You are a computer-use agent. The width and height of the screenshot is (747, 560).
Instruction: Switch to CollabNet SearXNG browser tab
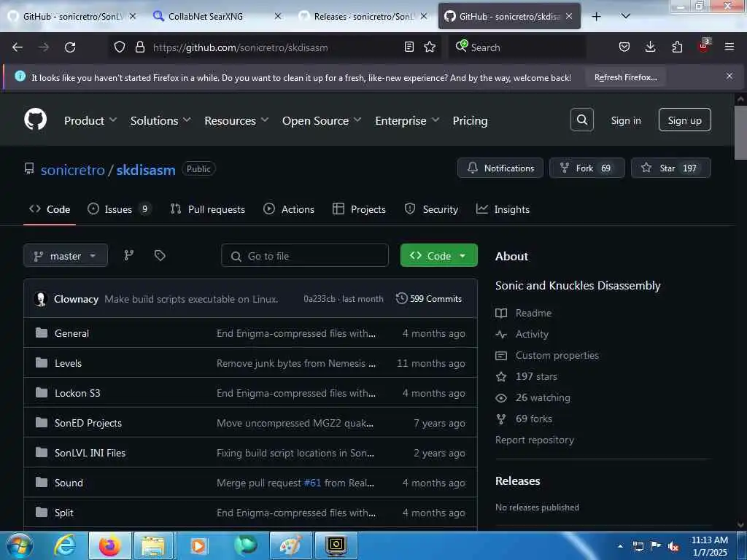click(217, 16)
